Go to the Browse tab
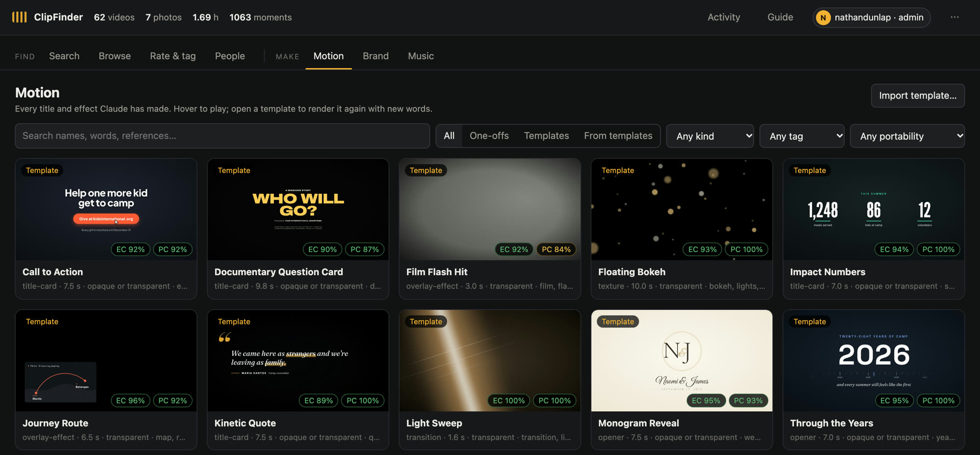 (x=115, y=56)
